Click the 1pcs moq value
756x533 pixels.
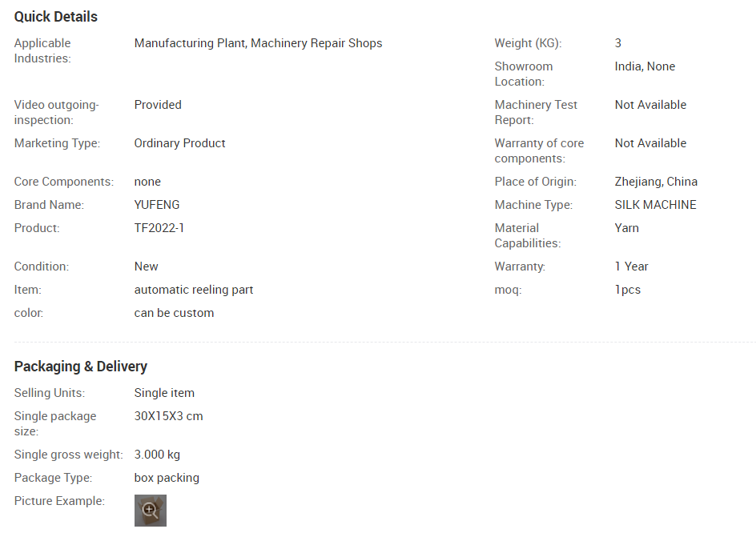(x=627, y=290)
